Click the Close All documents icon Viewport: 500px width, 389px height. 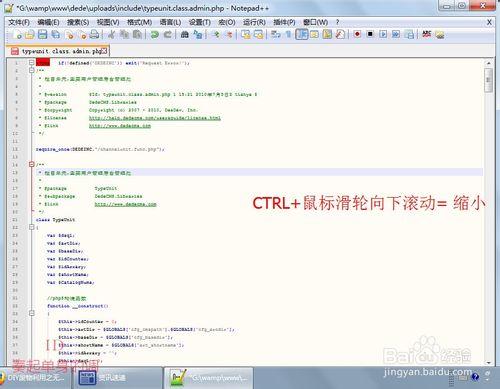(x=82, y=34)
